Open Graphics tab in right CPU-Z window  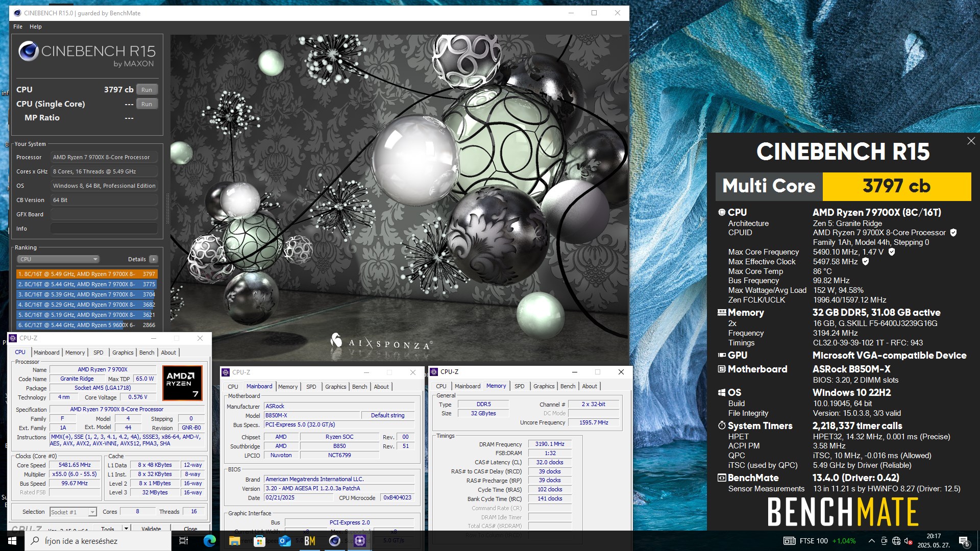(x=544, y=386)
